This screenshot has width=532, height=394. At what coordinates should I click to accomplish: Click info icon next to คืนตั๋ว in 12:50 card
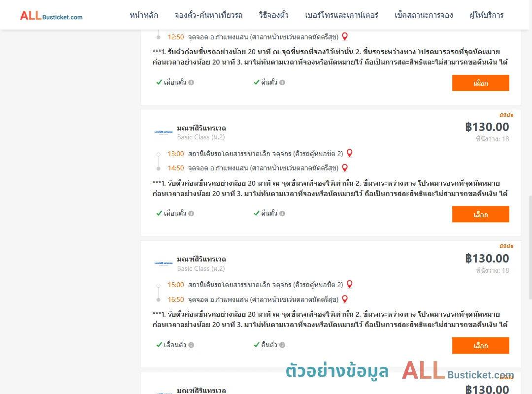(282, 82)
